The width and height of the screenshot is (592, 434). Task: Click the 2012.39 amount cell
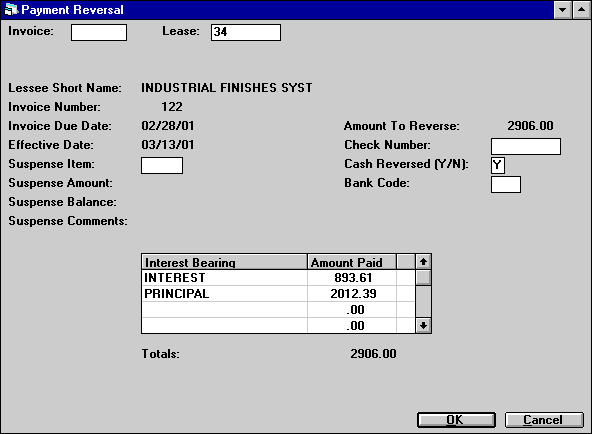pyautogui.click(x=352, y=294)
